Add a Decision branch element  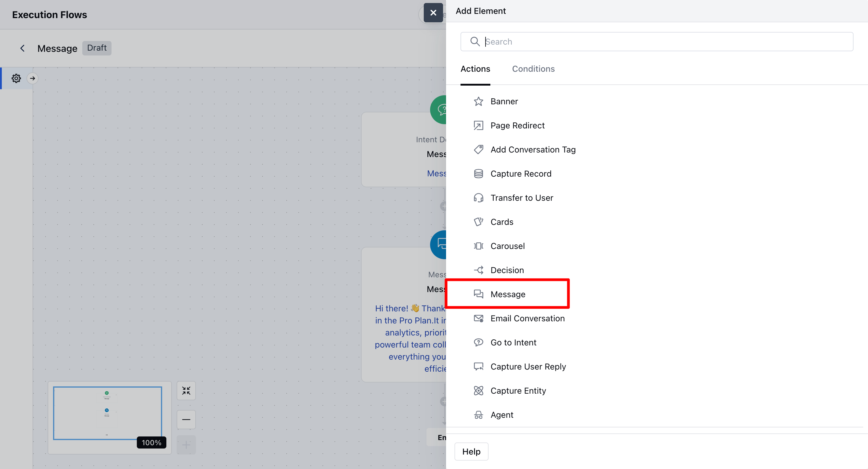coord(507,270)
